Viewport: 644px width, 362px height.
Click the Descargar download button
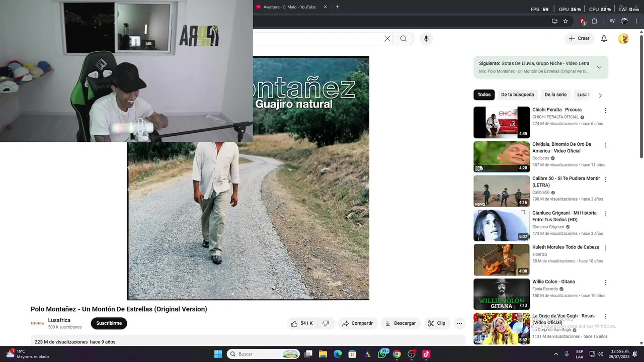400,323
